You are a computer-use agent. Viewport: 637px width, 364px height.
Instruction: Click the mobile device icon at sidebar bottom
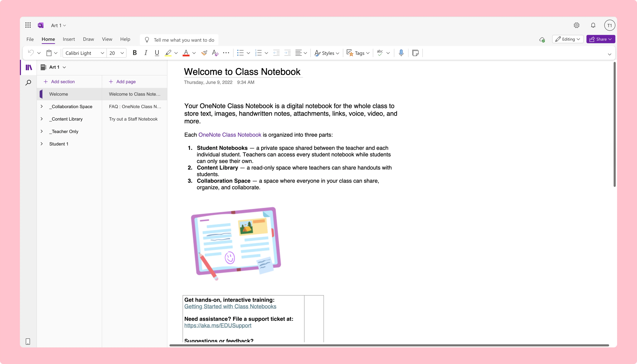pyautogui.click(x=28, y=342)
